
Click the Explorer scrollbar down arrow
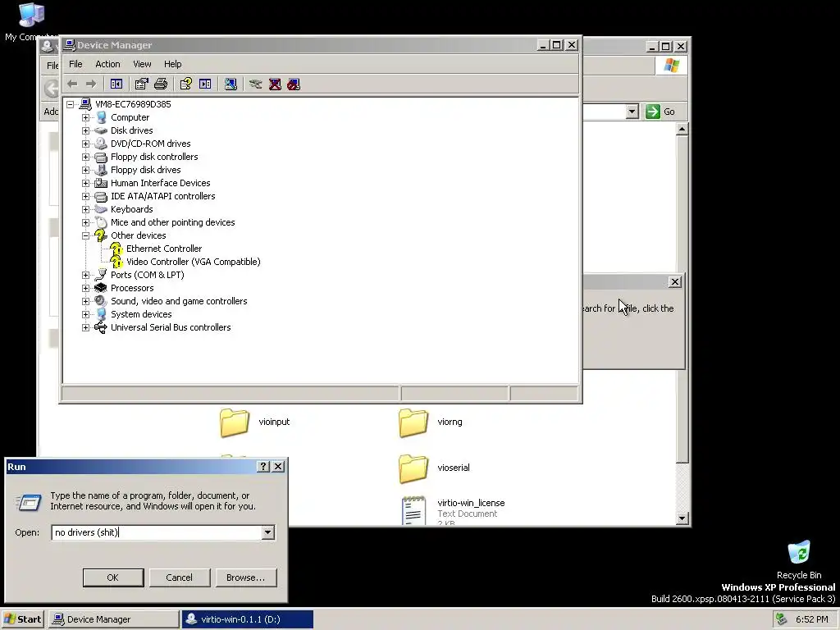click(682, 518)
